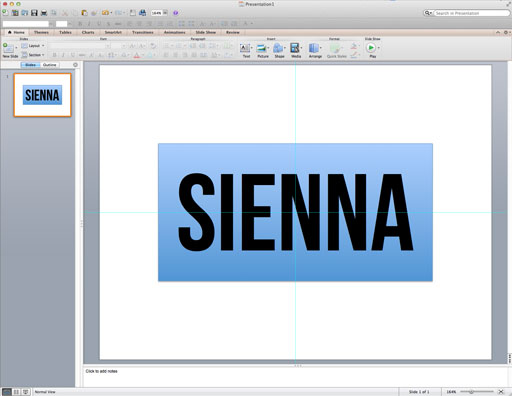Click the font name box in toolbar

coord(25,24)
